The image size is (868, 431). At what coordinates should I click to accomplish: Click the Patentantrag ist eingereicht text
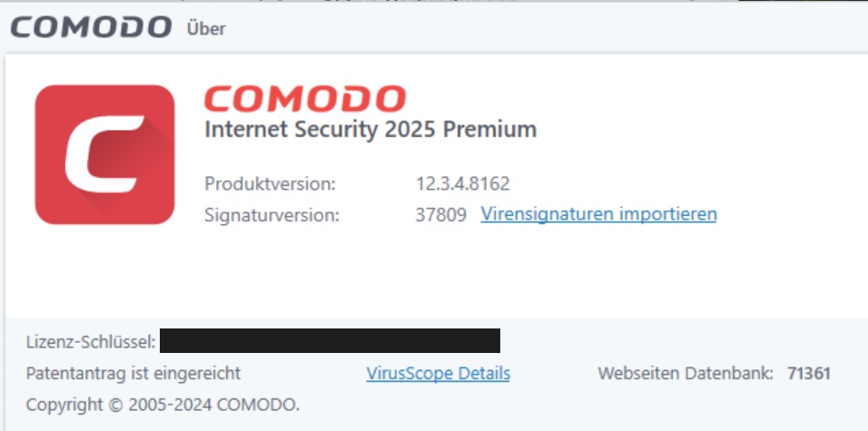133,374
